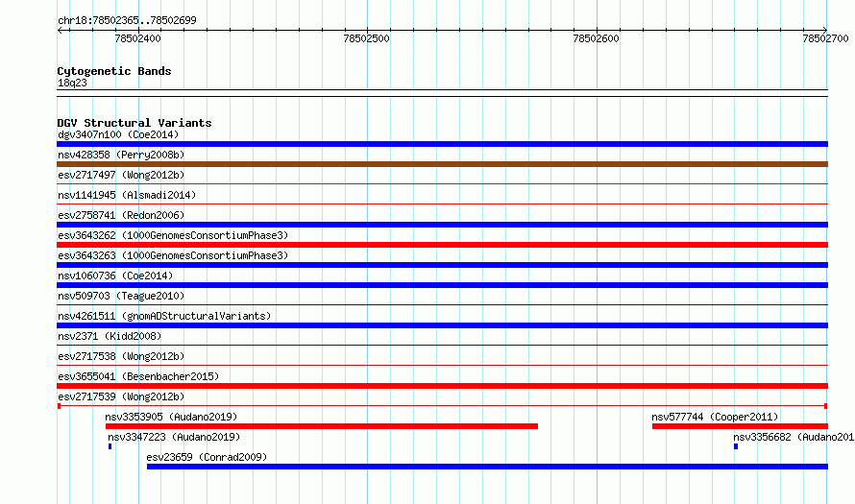Open esv2717497 (Wong2012b) label

pyautogui.click(x=121, y=175)
